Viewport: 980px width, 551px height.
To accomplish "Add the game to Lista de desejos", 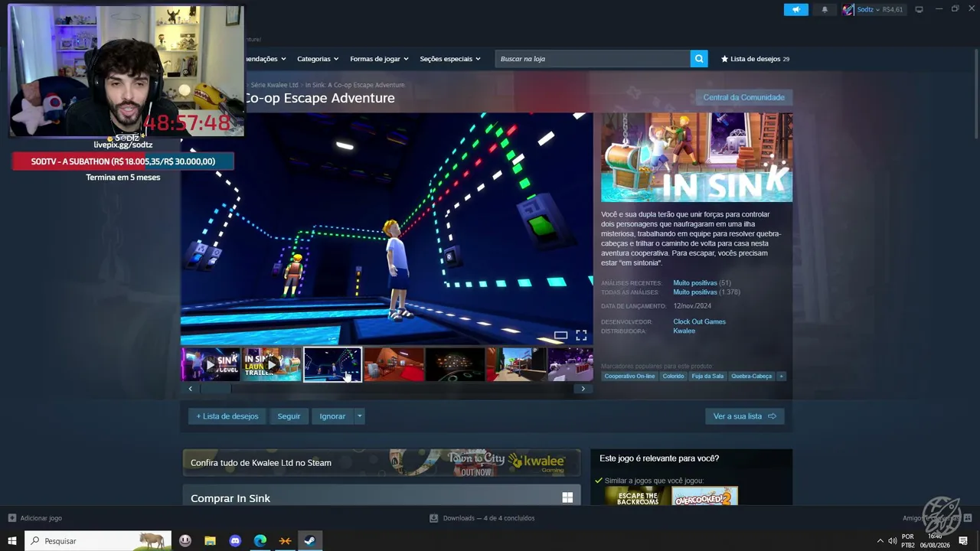I will coord(227,416).
